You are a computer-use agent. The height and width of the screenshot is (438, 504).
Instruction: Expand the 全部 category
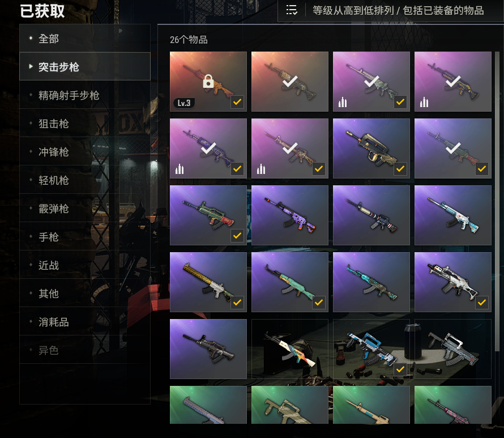85,39
